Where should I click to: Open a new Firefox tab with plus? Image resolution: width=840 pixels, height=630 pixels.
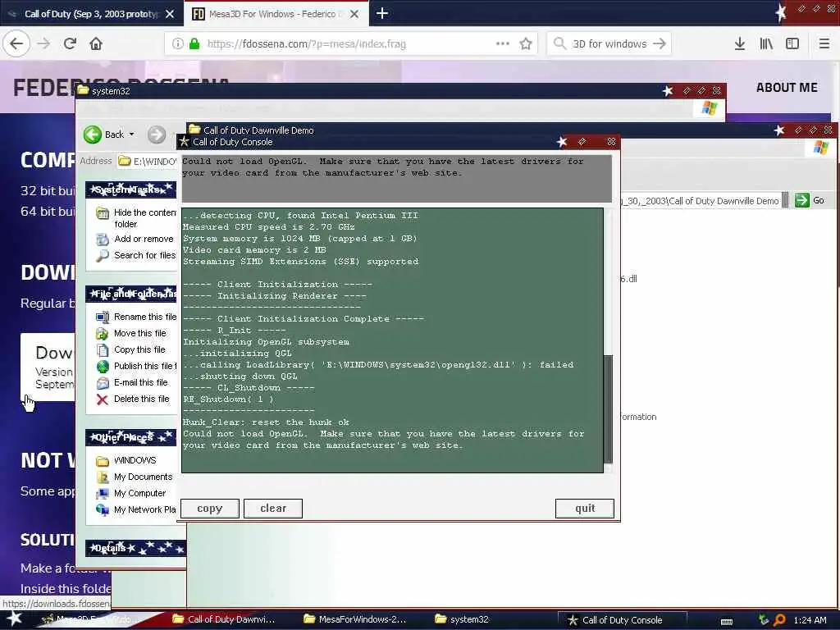(382, 13)
